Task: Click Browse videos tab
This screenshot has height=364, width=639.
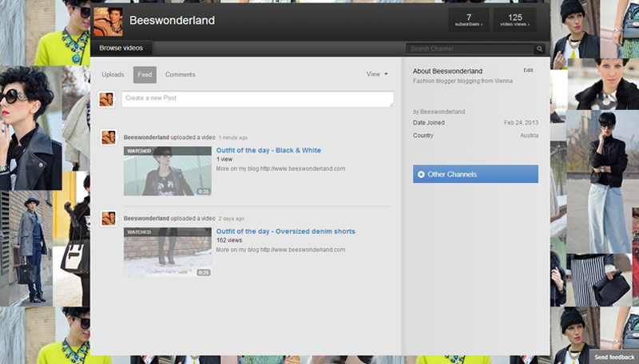Action: [x=121, y=48]
